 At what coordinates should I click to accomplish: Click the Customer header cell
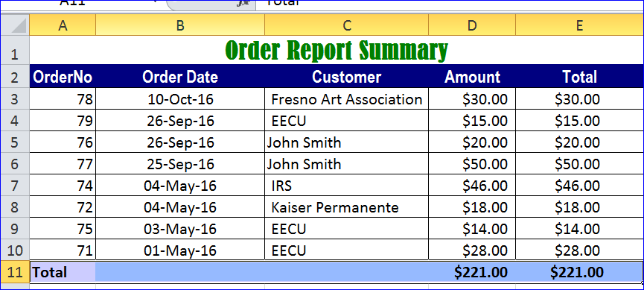(x=347, y=77)
